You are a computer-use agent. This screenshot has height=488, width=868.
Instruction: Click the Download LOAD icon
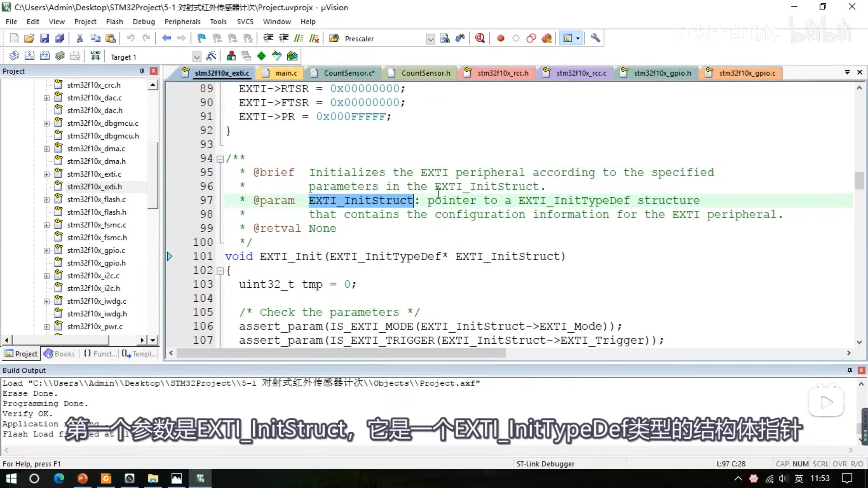point(95,56)
